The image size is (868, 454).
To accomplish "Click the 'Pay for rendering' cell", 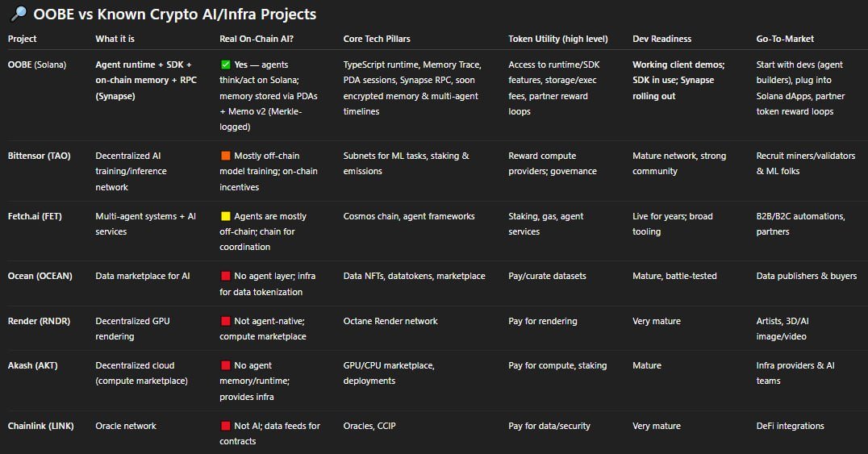I will point(542,321).
